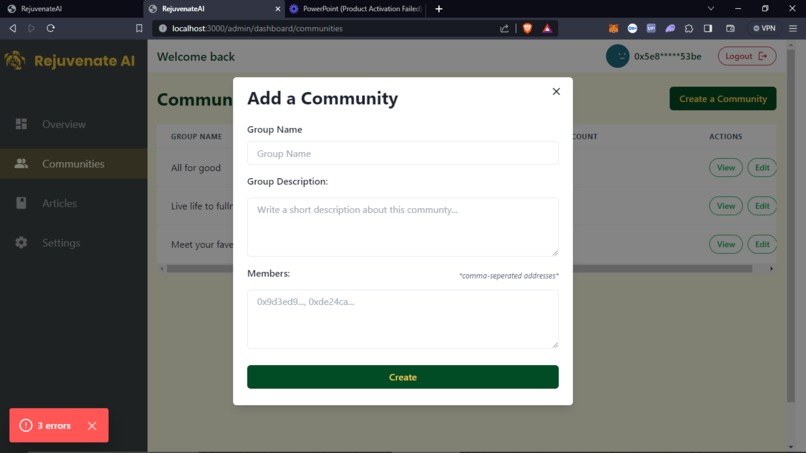The width and height of the screenshot is (806, 453).
Task: Open Articles in the sidebar
Action: point(74,203)
